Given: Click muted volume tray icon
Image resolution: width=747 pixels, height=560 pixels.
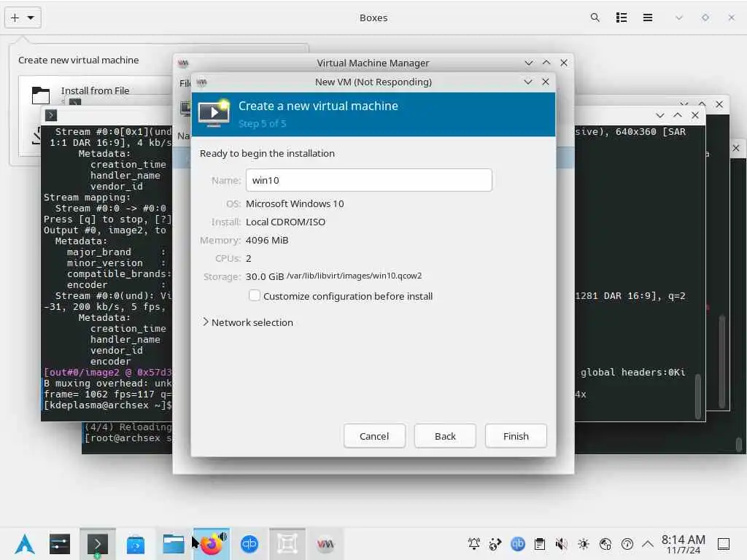Looking at the screenshot, I should (x=562, y=544).
